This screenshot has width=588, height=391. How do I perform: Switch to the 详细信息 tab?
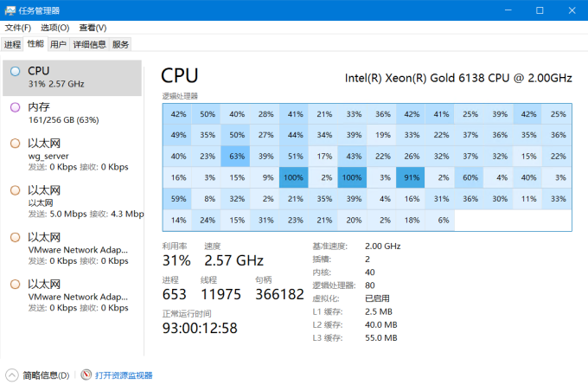[x=89, y=45]
